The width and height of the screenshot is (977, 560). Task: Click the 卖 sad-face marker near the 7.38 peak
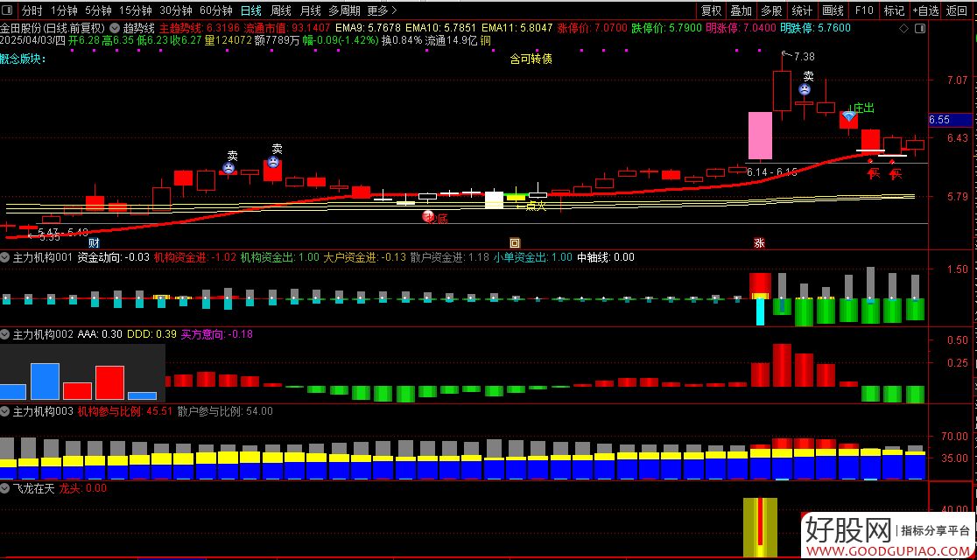pyautogui.click(x=805, y=89)
